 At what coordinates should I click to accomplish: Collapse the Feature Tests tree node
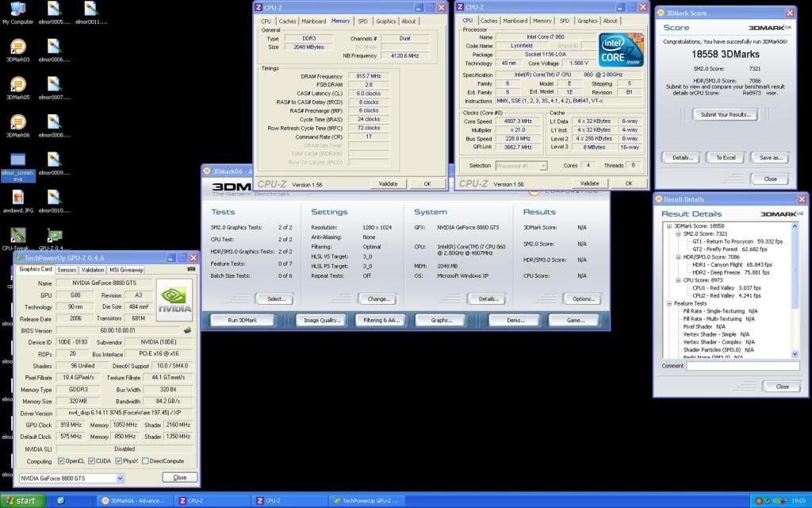pos(668,303)
